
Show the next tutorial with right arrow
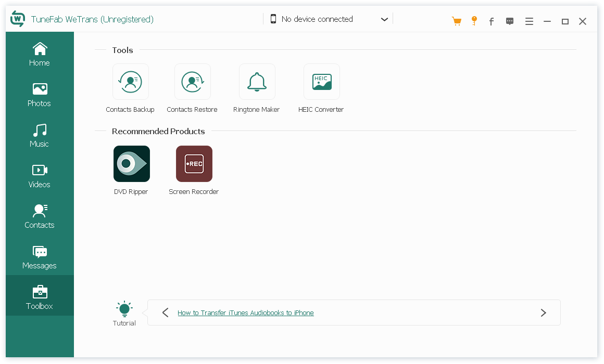(x=543, y=313)
